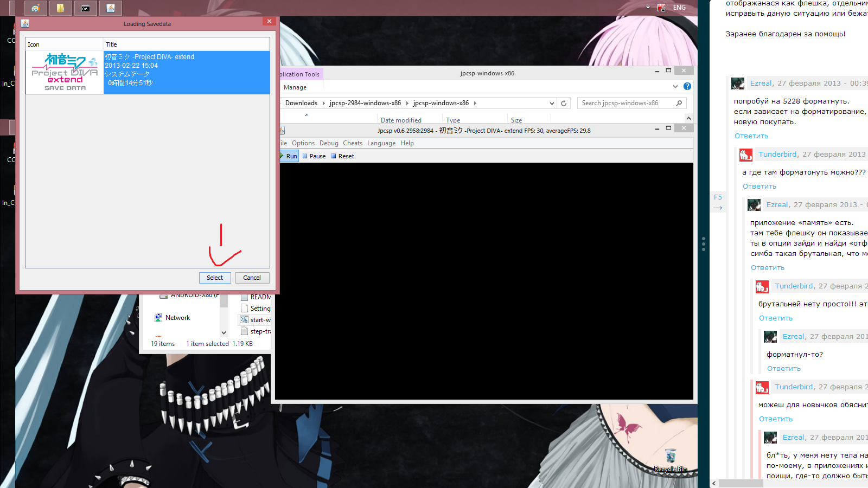This screenshot has width=868, height=488.
Task: Minimize the Jpcsp emulator window
Action: 657,129
